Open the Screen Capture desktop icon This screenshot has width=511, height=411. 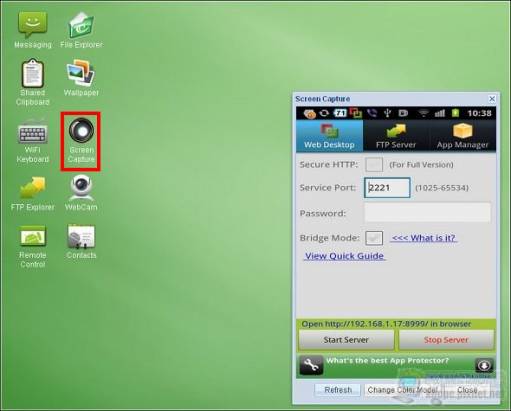81,140
